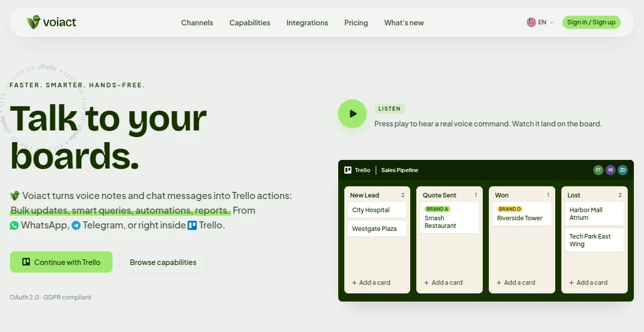Add a card to the Quote Sent list
Viewport: 644px width, 332px height.
pos(443,283)
